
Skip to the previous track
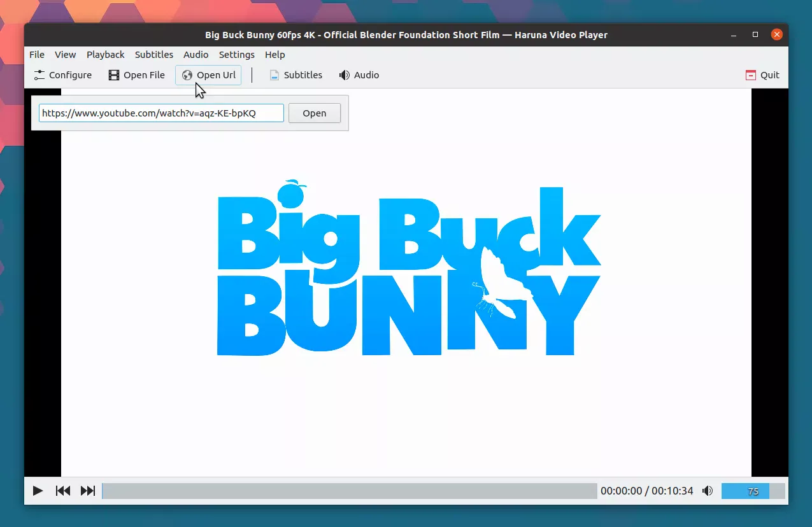point(63,491)
